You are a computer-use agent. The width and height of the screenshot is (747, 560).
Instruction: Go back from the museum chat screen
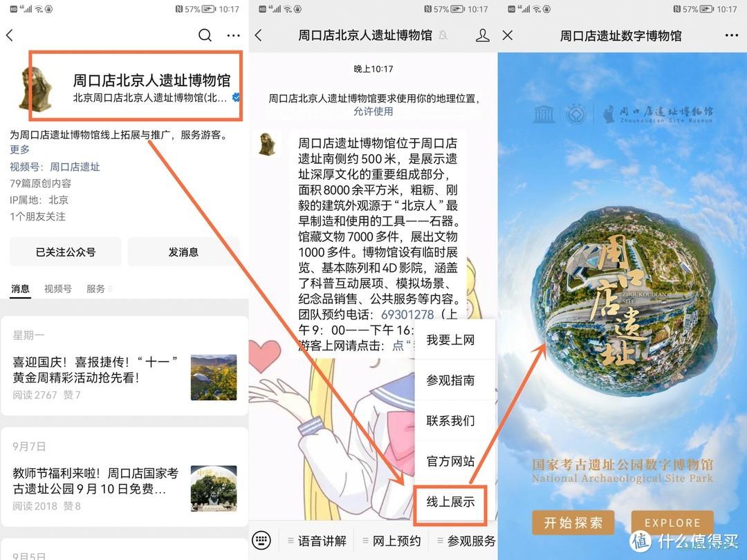[258, 35]
